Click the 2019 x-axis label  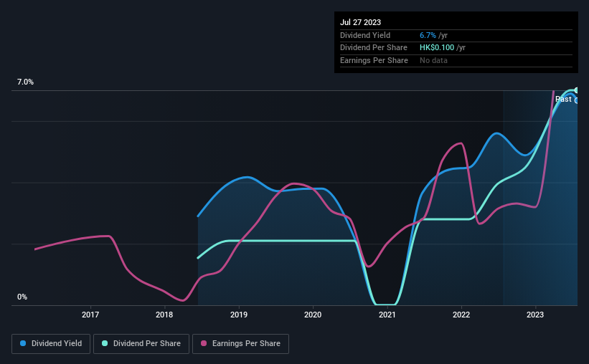(239, 315)
